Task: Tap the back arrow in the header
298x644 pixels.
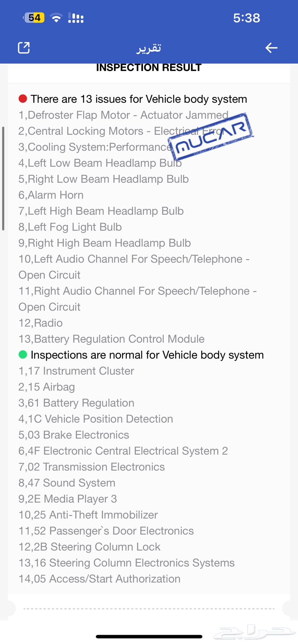Action: (x=271, y=48)
